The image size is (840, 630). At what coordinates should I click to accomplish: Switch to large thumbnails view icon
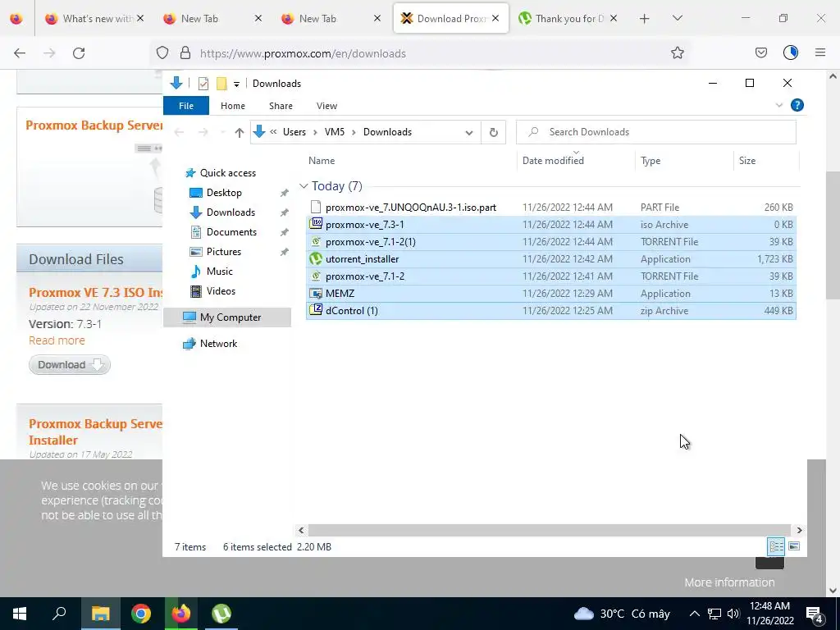point(794,546)
